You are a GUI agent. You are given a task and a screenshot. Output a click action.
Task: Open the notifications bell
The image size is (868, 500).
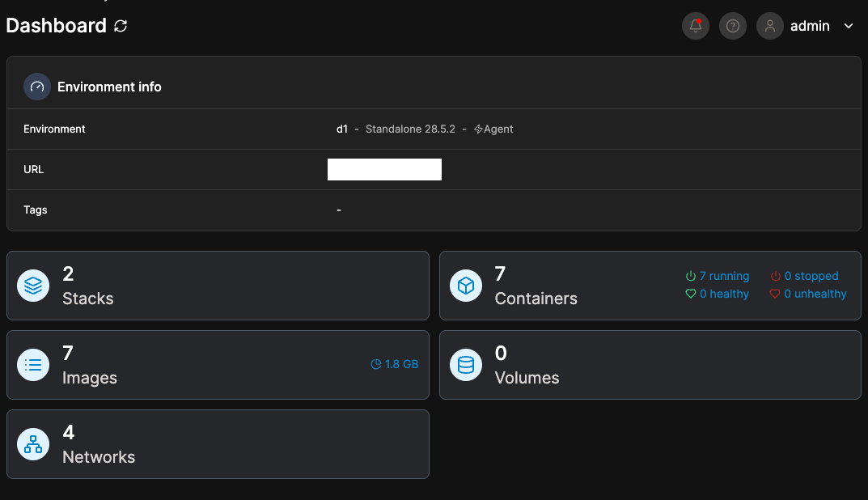coord(696,26)
